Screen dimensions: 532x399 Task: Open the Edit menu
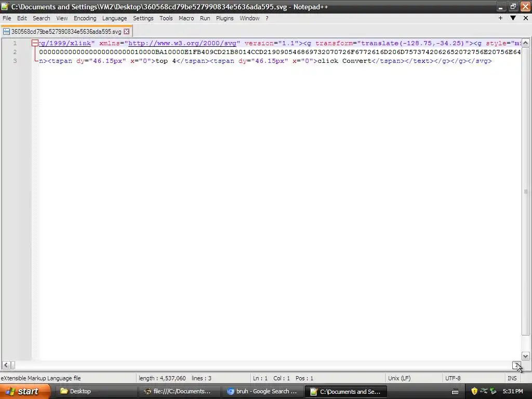(x=22, y=18)
